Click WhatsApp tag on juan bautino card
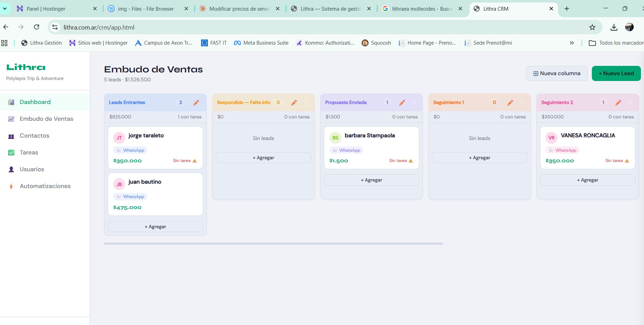This screenshot has width=644, height=325. click(x=130, y=197)
